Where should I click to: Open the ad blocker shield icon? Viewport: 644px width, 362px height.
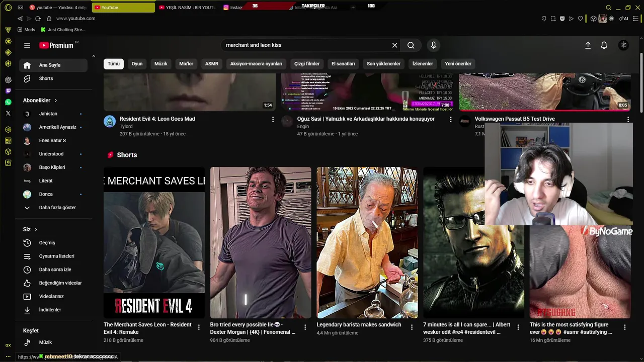pyautogui.click(x=562, y=19)
